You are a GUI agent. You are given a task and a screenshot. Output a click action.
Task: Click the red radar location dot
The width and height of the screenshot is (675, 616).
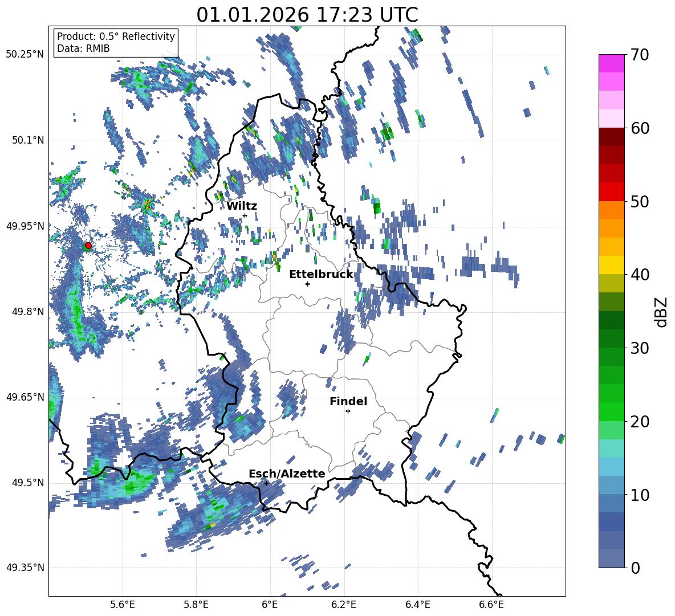(88, 245)
